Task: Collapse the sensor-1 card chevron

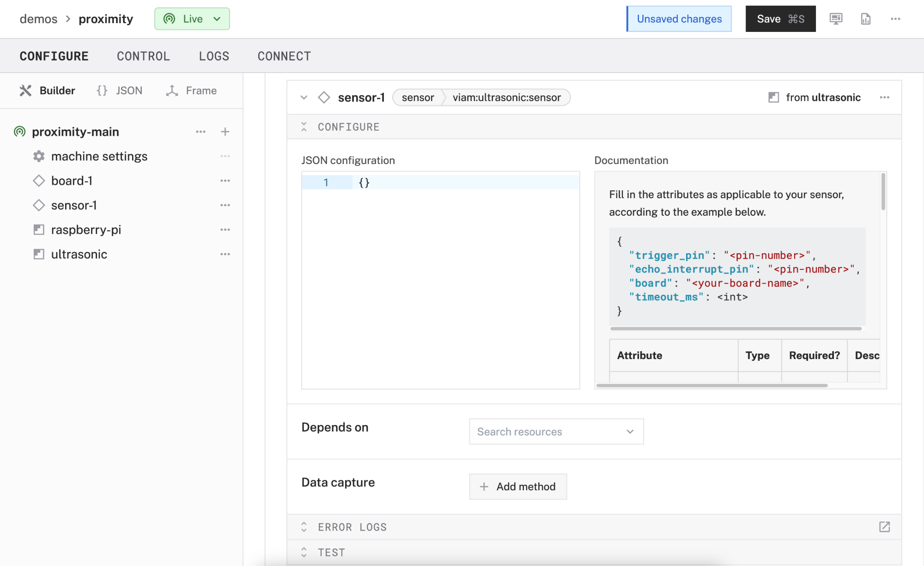Action: (x=304, y=97)
